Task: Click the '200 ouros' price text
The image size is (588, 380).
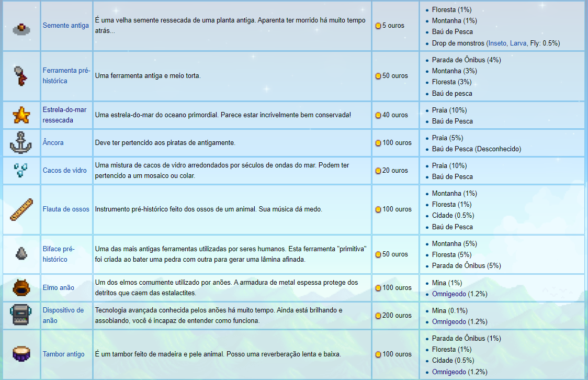Action: 397,316
